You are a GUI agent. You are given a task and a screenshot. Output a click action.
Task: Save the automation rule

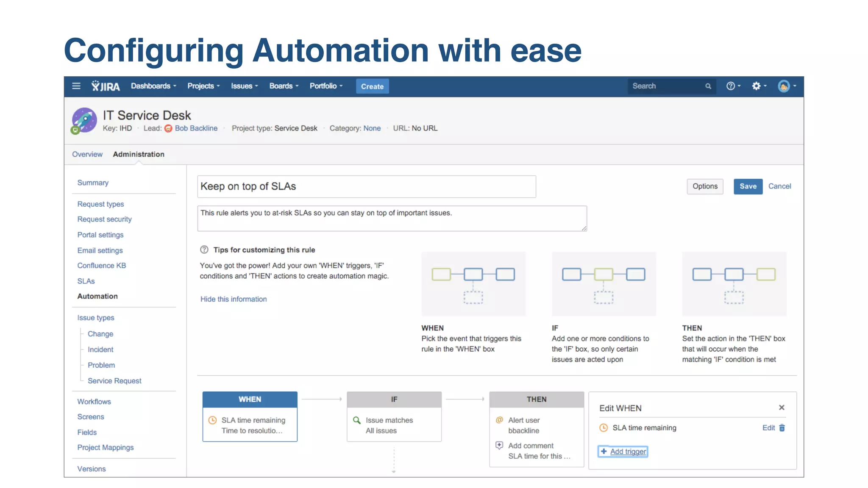coord(748,186)
